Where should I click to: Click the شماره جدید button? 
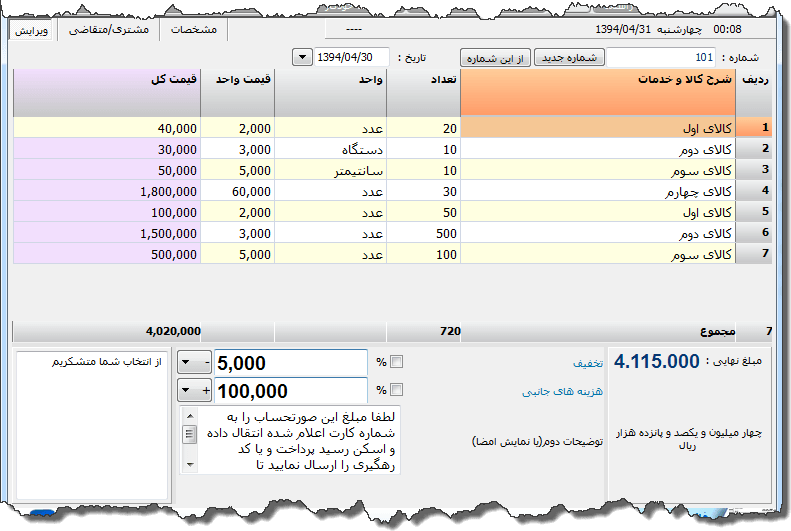[568, 57]
